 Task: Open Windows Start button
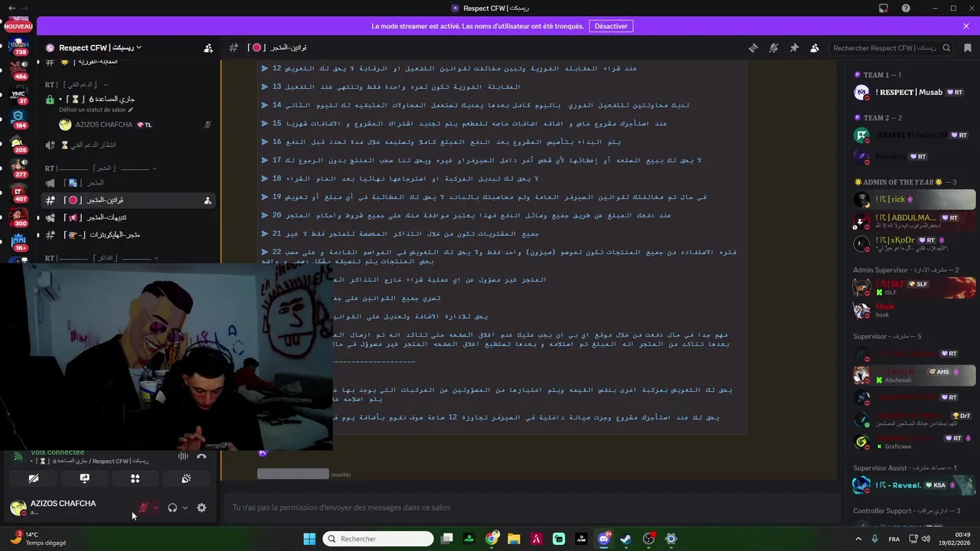tap(309, 539)
